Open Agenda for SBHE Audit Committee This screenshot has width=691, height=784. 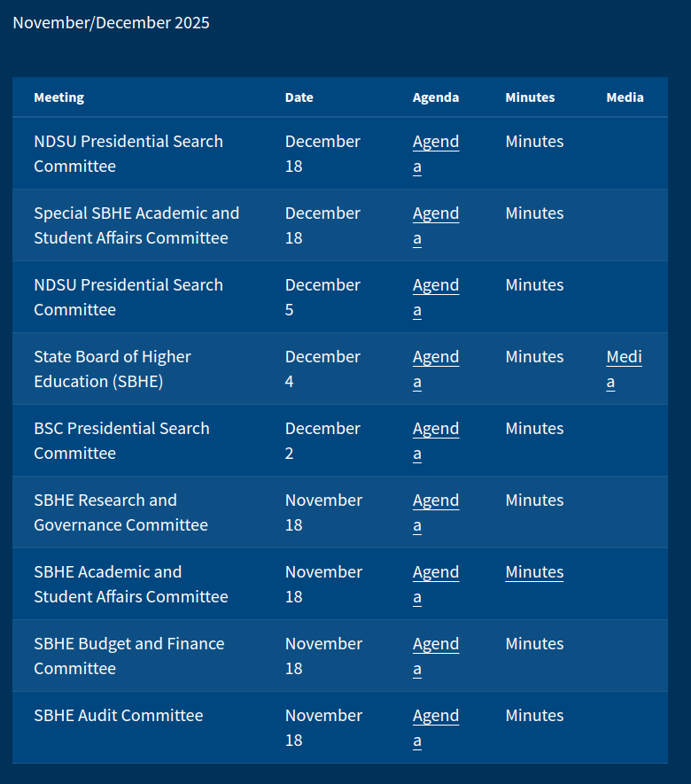click(435, 717)
